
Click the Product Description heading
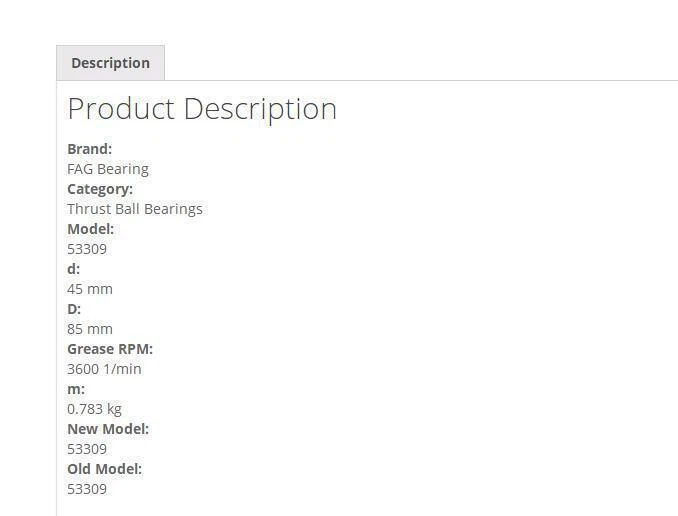202,108
